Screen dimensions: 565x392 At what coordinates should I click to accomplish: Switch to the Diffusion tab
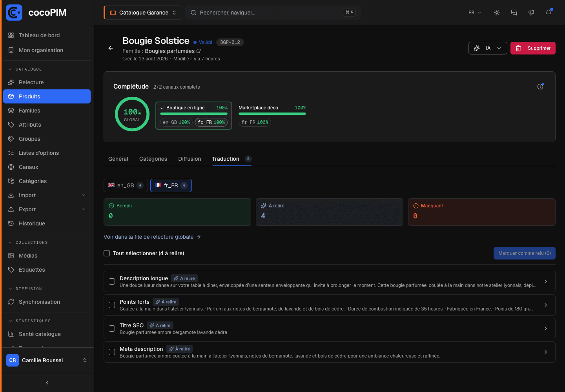pos(190,159)
